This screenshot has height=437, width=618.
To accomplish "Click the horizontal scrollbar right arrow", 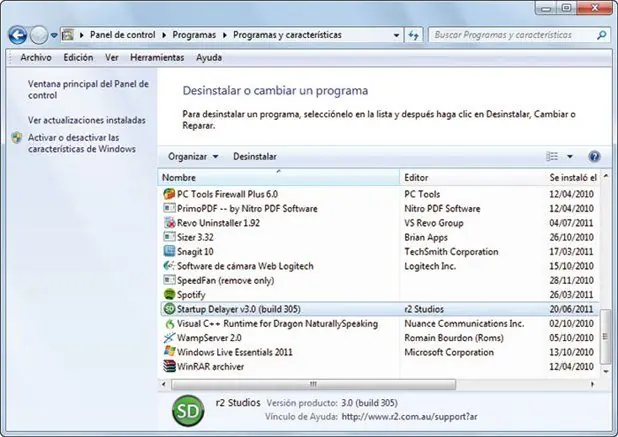I will tap(592, 384).
